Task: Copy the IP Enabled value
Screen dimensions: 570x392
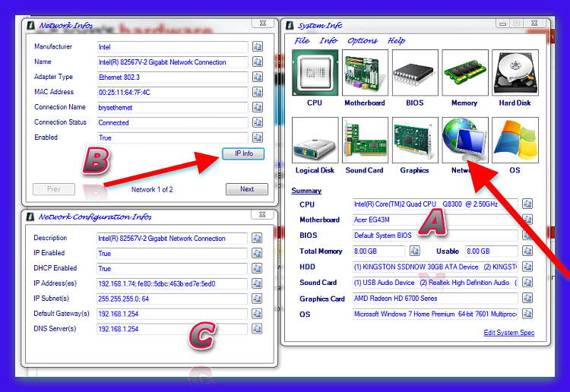Action: [x=257, y=253]
